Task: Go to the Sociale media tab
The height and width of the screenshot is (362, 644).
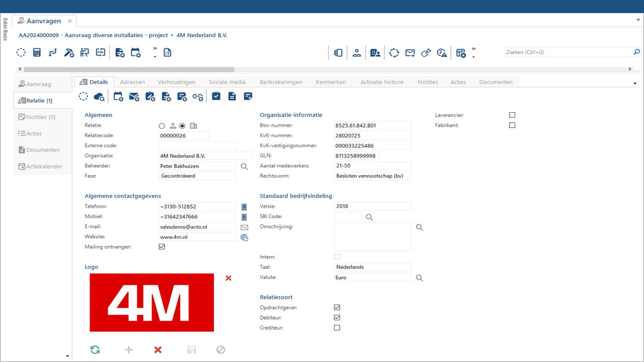Action: point(227,82)
